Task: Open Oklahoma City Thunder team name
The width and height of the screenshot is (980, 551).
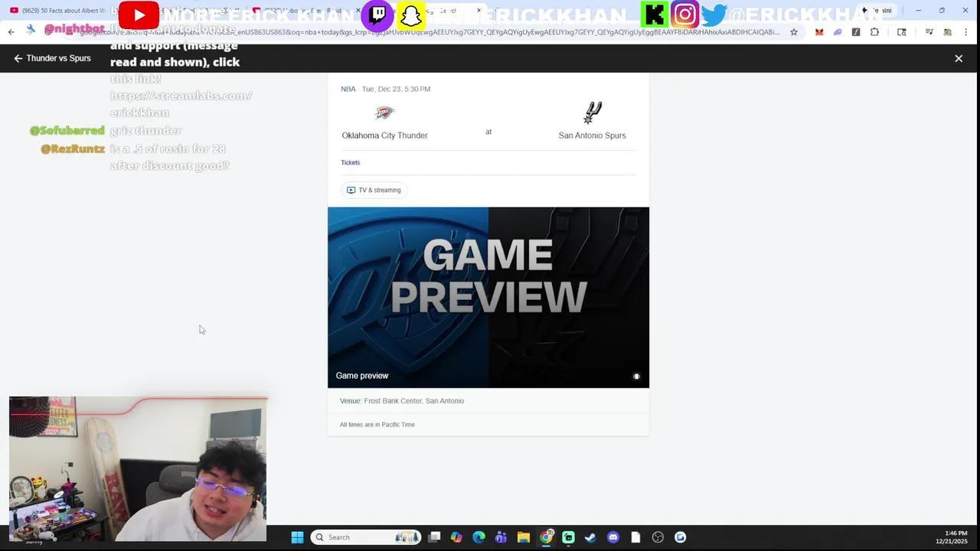Action: [384, 135]
